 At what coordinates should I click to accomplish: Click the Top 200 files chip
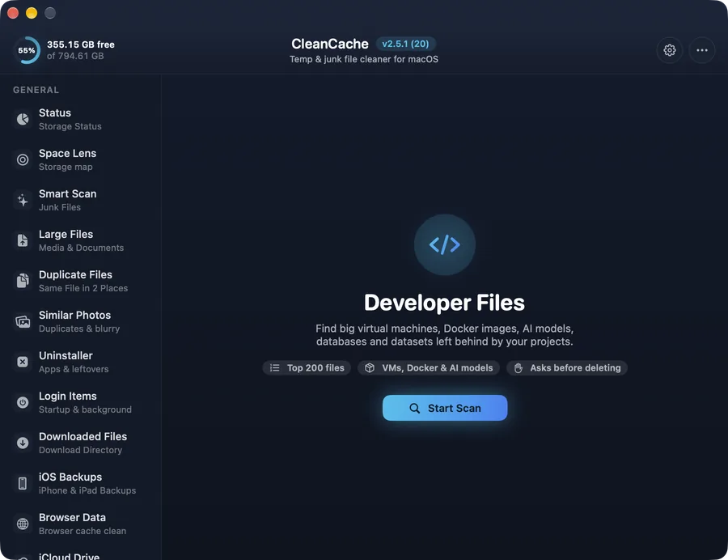click(307, 367)
